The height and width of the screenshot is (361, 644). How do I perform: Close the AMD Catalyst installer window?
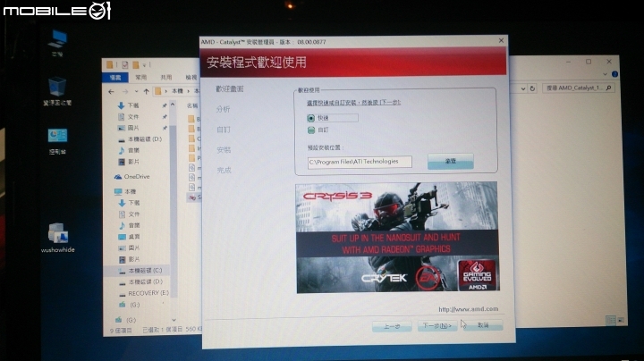point(501,40)
